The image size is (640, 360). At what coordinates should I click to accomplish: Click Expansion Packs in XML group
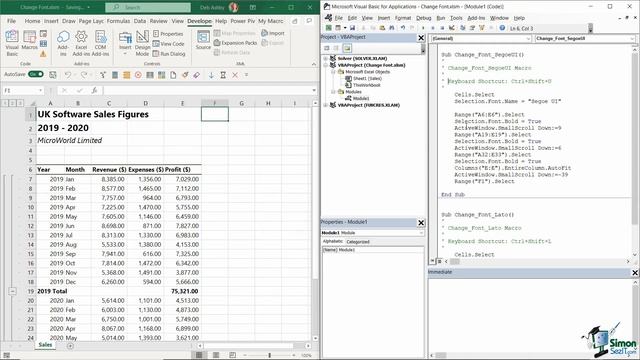coord(236,42)
